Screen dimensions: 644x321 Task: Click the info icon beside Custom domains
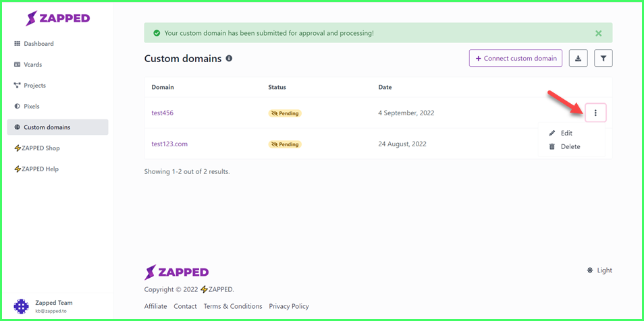(x=229, y=58)
